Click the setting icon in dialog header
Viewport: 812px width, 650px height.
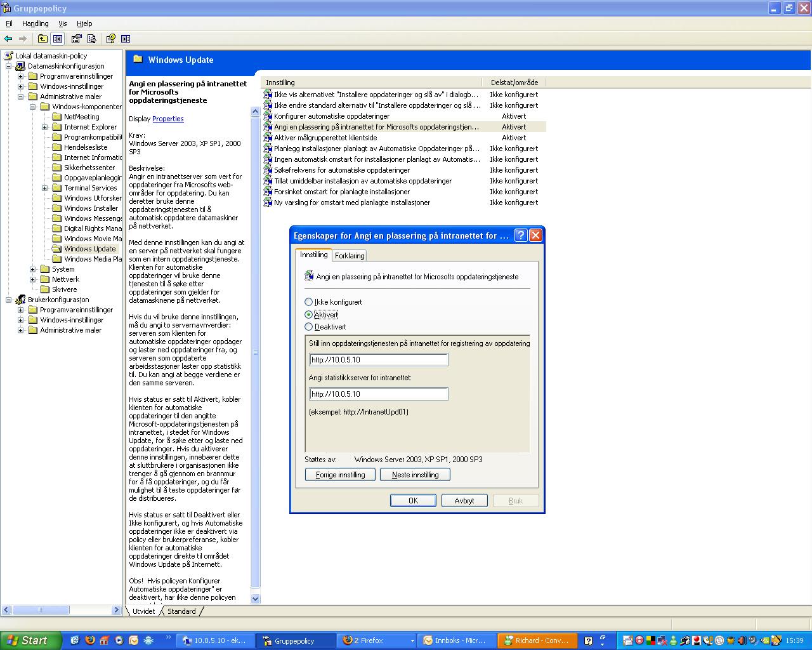(309, 276)
